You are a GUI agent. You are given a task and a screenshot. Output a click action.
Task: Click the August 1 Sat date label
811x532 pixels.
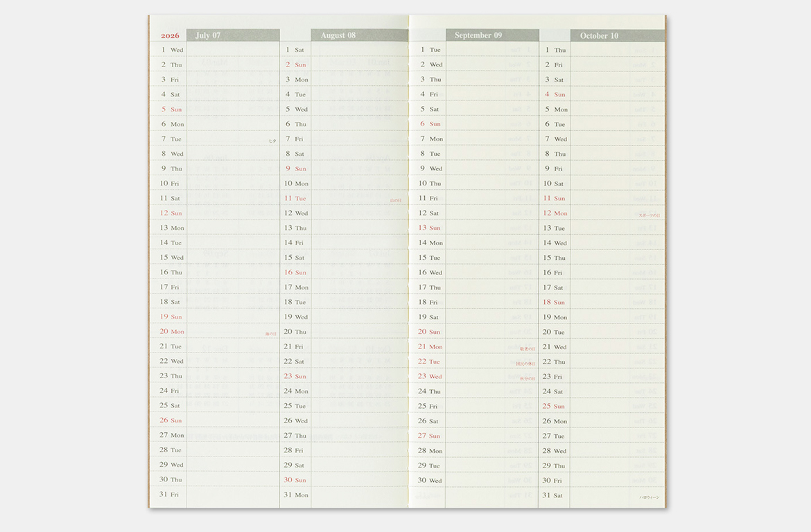[295, 50]
